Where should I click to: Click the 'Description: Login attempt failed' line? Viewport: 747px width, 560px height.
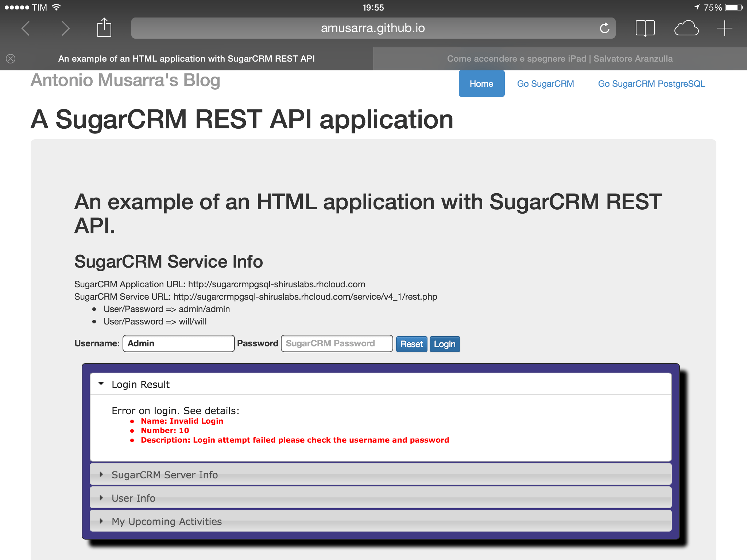pyautogui.click(x=295, y=440)
